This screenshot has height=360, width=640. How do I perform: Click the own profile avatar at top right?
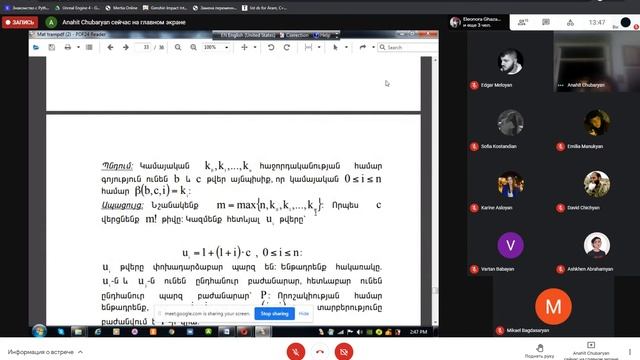click(625, 22)
